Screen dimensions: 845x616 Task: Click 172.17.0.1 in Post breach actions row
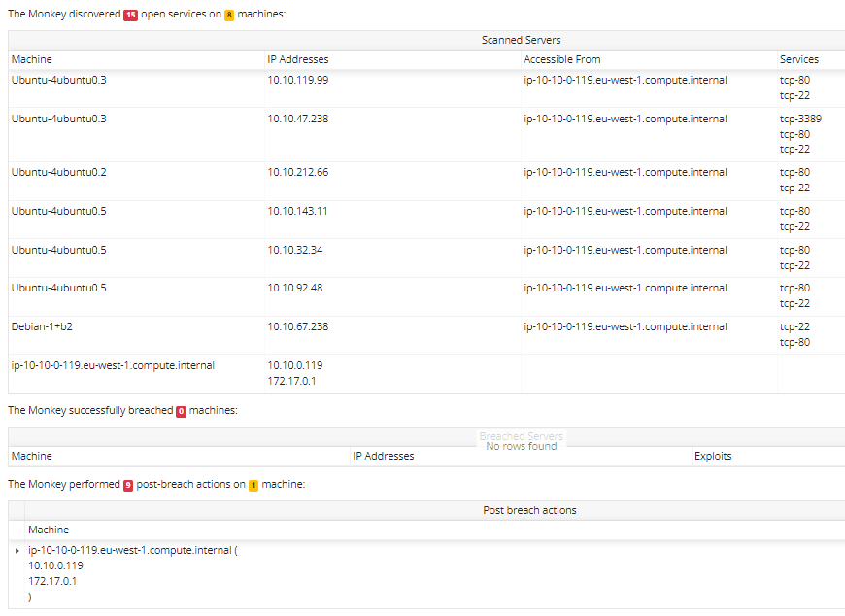point(52,582)
